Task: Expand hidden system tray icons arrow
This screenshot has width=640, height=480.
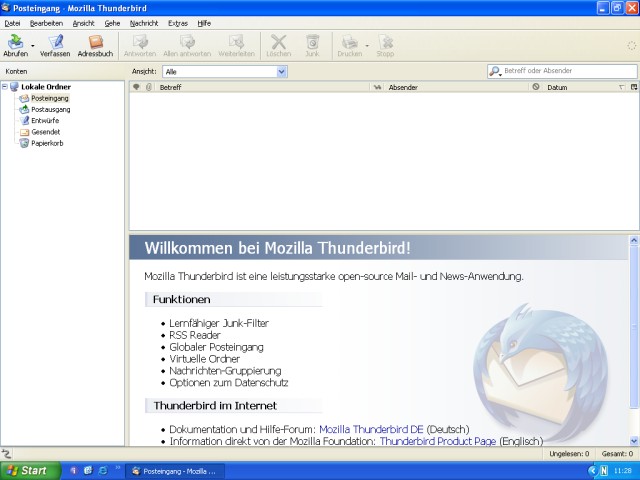Action: 593,471
